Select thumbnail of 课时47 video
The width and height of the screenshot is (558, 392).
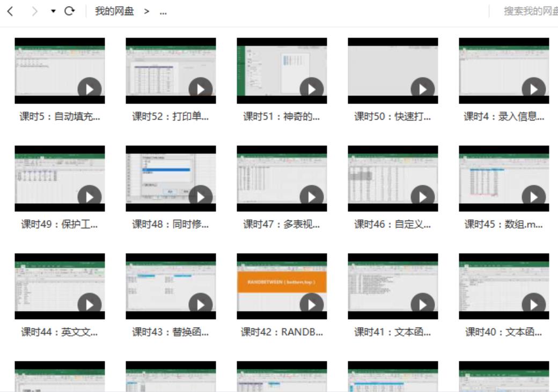tap(282, 178)
